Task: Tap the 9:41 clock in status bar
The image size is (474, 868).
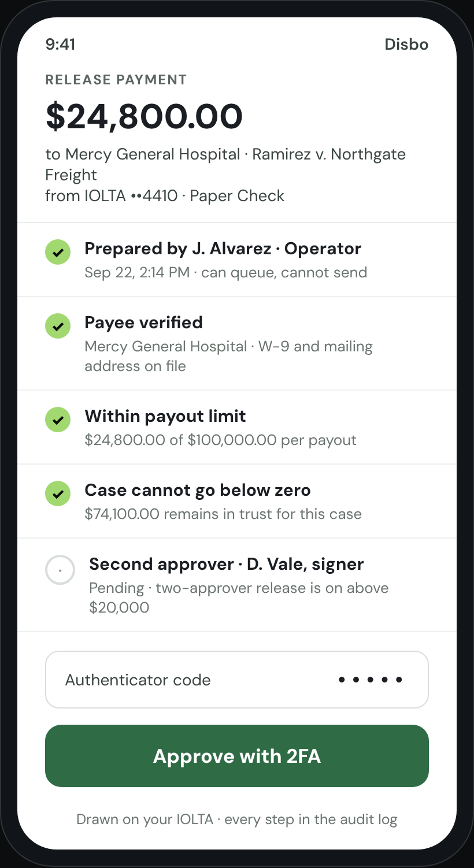Action: [x=60, y=44]
